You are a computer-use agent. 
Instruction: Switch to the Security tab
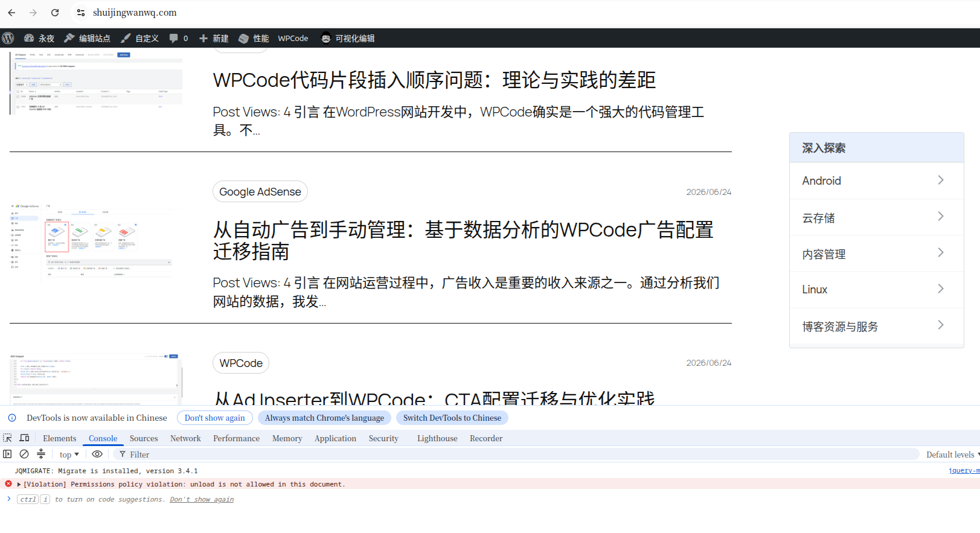[383, 438]
